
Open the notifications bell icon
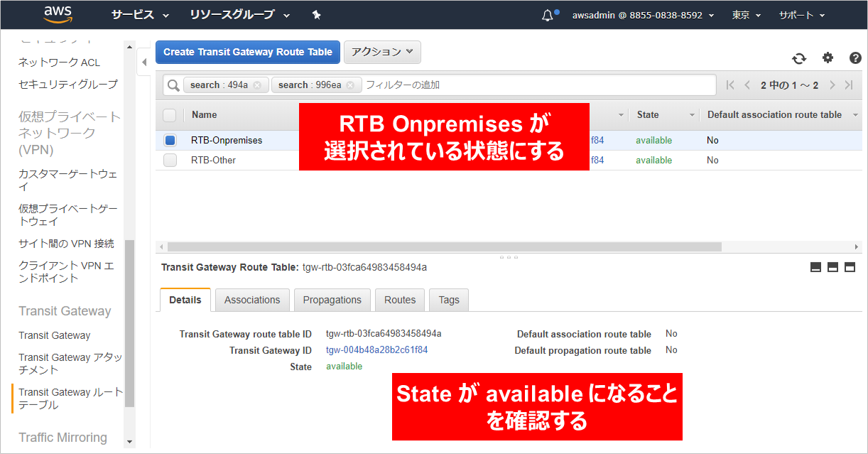tap(547, 15)
